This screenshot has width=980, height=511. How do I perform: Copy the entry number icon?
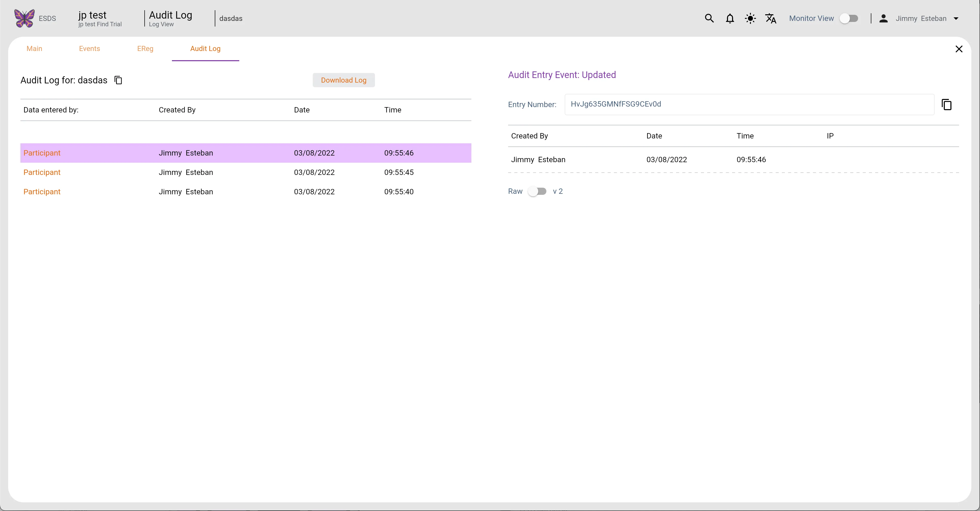947,104
